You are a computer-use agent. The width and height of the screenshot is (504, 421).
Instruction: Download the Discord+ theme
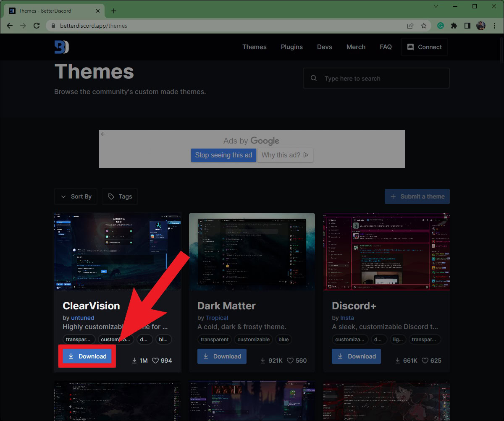pyautogui.click(x=356, y=356)
